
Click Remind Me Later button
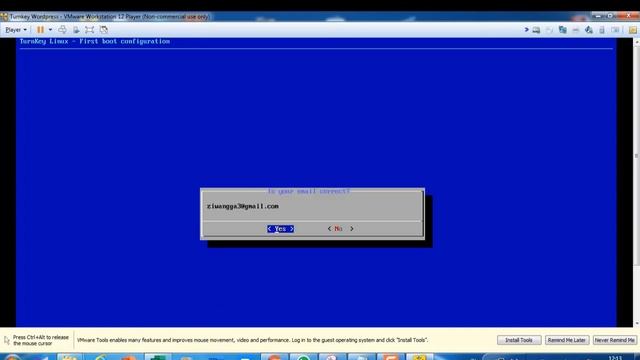pyautogui.click(x=567, y=340)
